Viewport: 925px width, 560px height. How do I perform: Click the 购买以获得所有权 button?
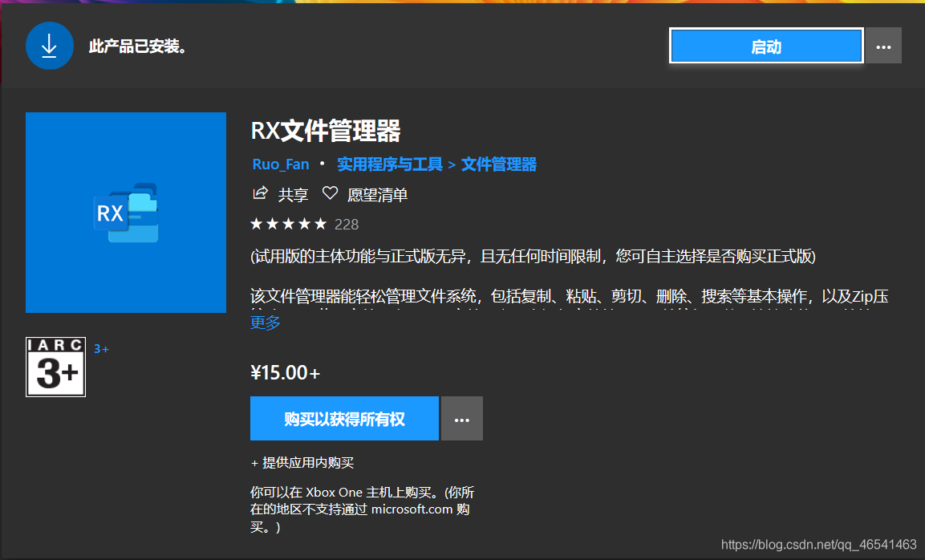(x=344, y=418)
